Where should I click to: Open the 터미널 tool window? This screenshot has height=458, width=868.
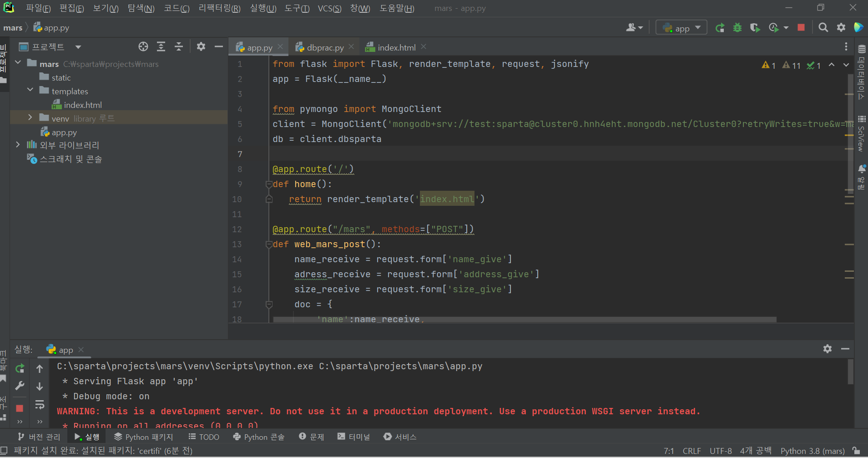point(354,437)
